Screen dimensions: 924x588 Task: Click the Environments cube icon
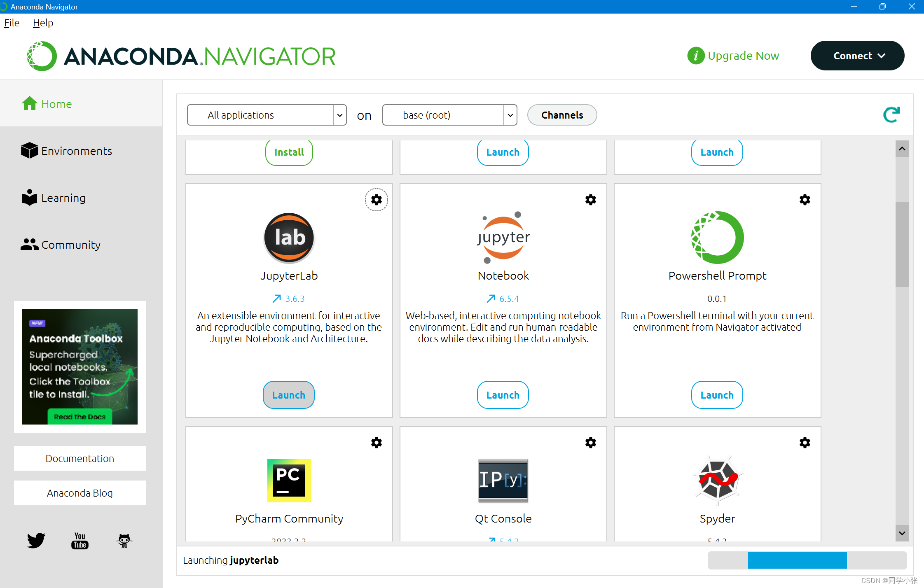[x=29, y=150]
